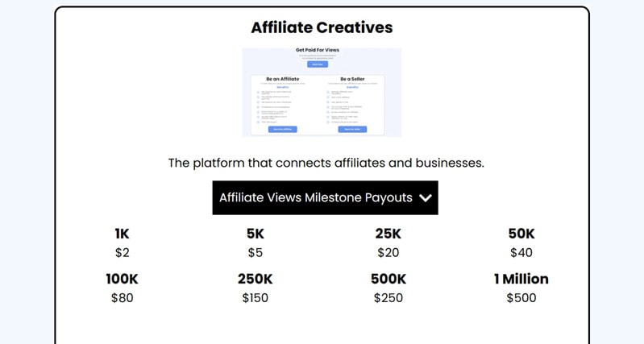Select the $150 payout amount
Screen dimensions: 644x344
[x=255, y=298]
